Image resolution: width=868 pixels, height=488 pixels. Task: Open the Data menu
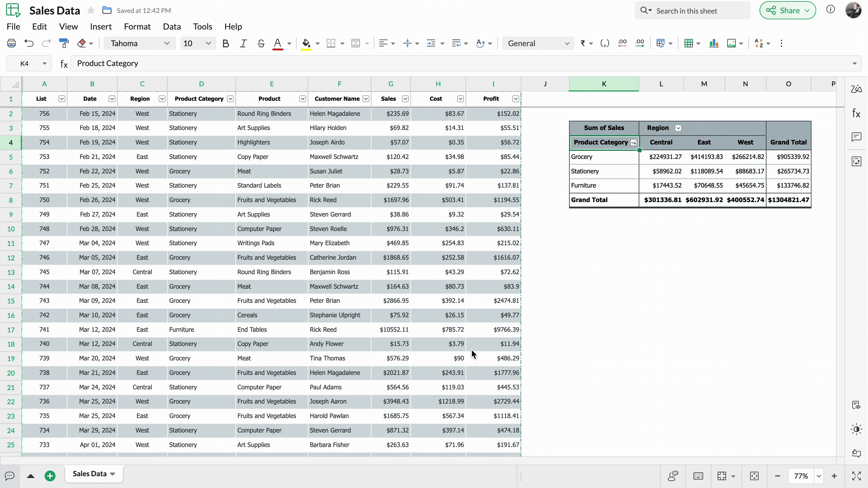click(171, 26)
